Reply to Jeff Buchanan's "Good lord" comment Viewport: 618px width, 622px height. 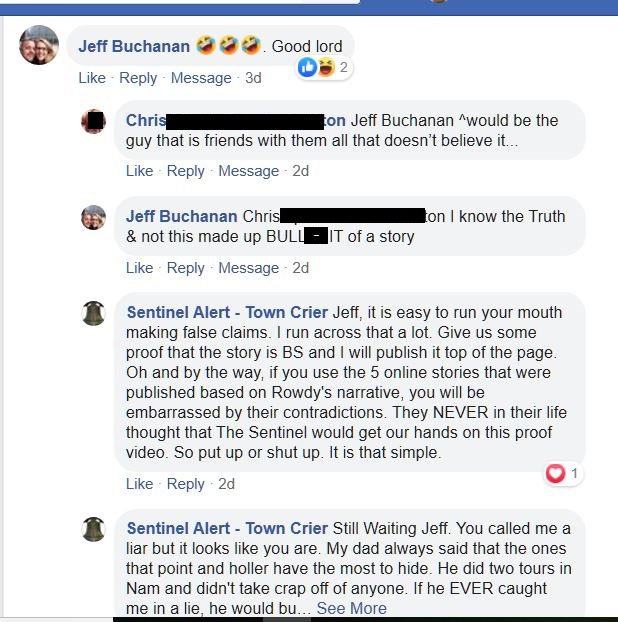tap(138, 78)
